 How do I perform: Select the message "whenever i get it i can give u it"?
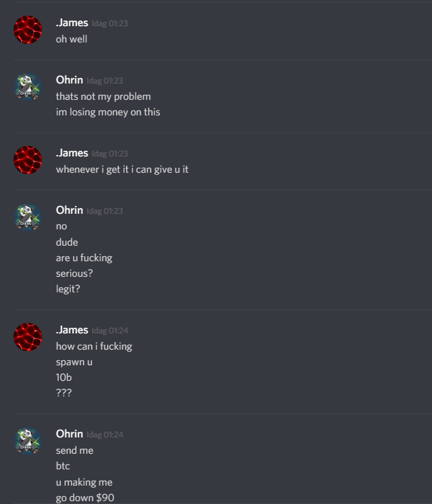pyautogui.click(x=123, y=169)
